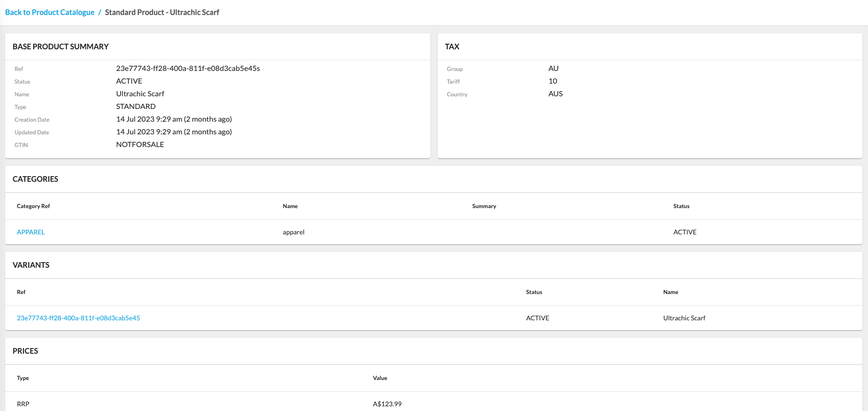
Task: Click the RRP price type cell
Action: [x=23, y=404]
